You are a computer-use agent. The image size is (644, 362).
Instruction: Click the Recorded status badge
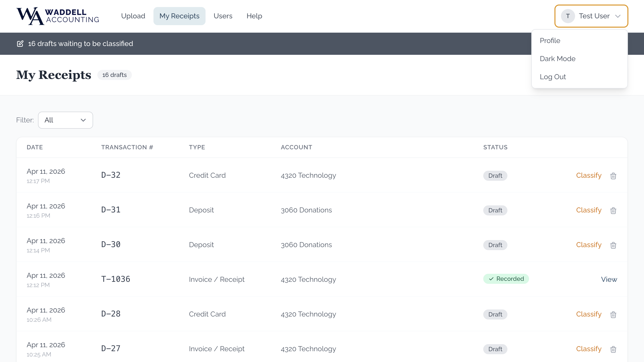tap(506, 279)
